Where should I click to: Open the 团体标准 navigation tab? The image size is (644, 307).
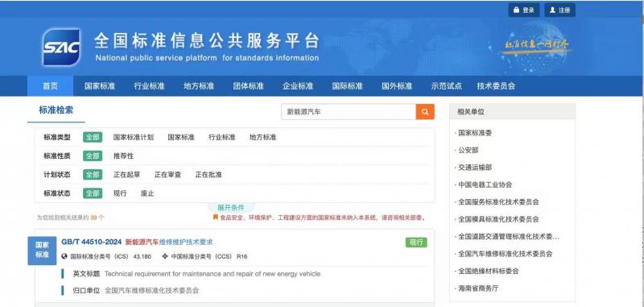[248, 86]
